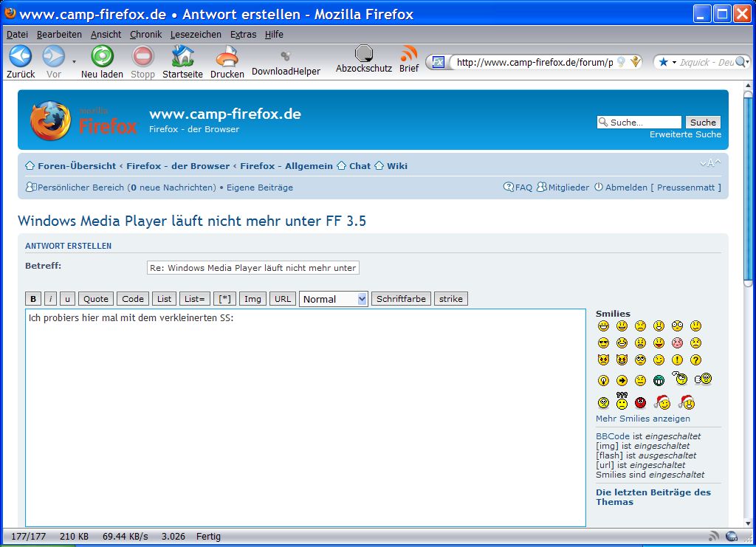Open the search engine star dropdown
The width and height of the screenshot is (756, 547).
667,62
